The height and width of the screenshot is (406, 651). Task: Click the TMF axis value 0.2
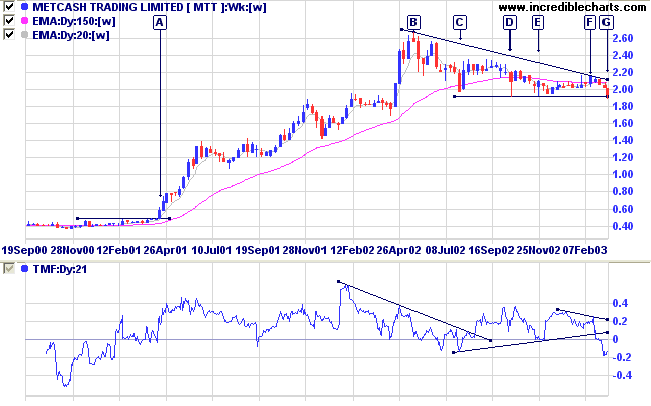620,321
